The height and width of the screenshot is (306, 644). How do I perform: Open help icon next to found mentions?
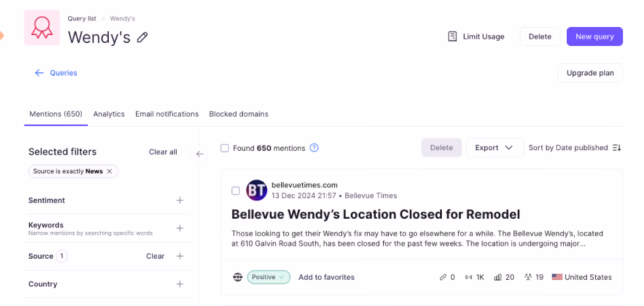[314, 148]
